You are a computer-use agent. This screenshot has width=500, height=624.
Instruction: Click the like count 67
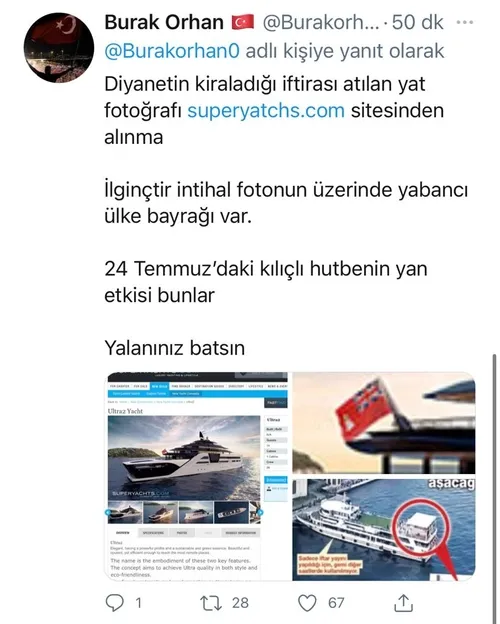pyautogui.click(x=336, y=603)
